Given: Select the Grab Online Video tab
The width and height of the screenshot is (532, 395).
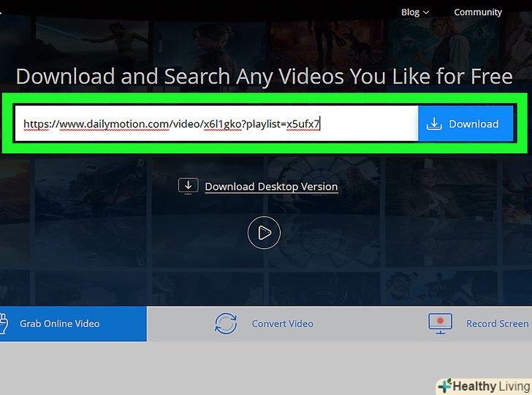Looking at the screenshot, I should coord(73,323).
